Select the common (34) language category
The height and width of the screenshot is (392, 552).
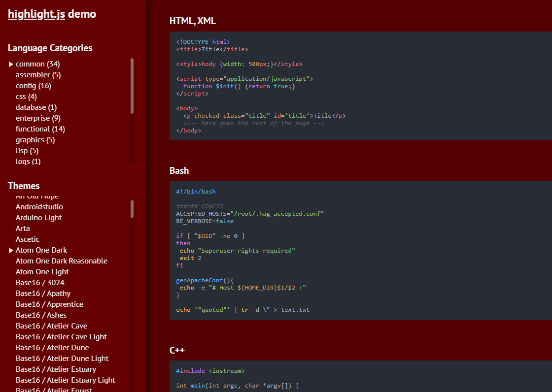pos(37,64)
